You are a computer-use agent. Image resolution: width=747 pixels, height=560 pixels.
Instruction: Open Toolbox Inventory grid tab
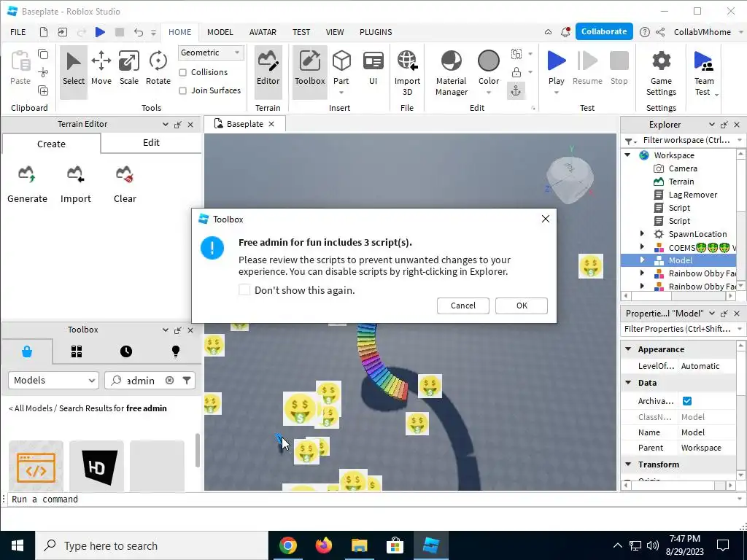[x=77, y=351]
